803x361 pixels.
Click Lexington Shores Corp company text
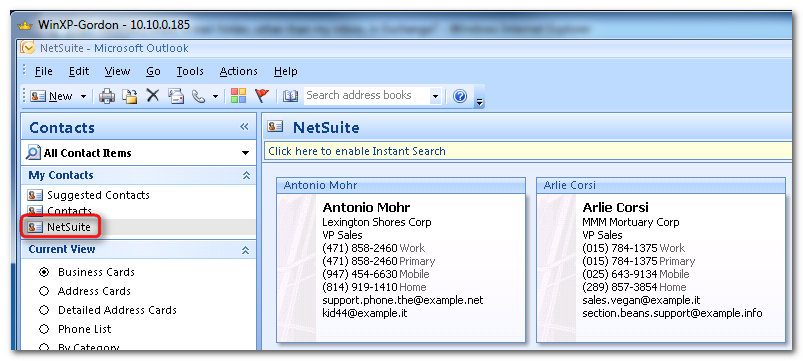[x=376, y=222]
